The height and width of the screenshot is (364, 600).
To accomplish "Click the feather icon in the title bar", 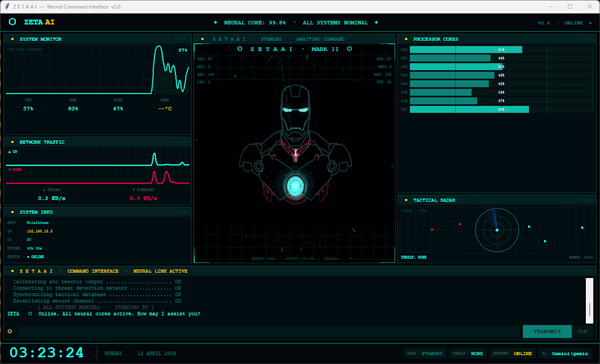I will 7,7.
